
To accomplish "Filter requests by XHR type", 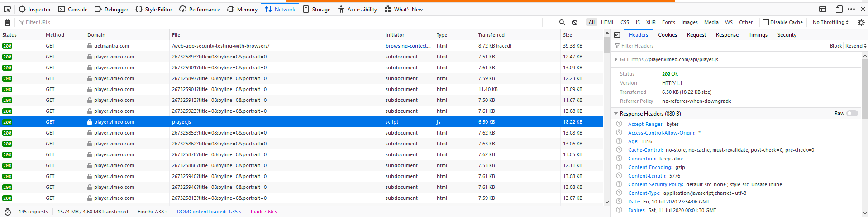I will [651, 22].
